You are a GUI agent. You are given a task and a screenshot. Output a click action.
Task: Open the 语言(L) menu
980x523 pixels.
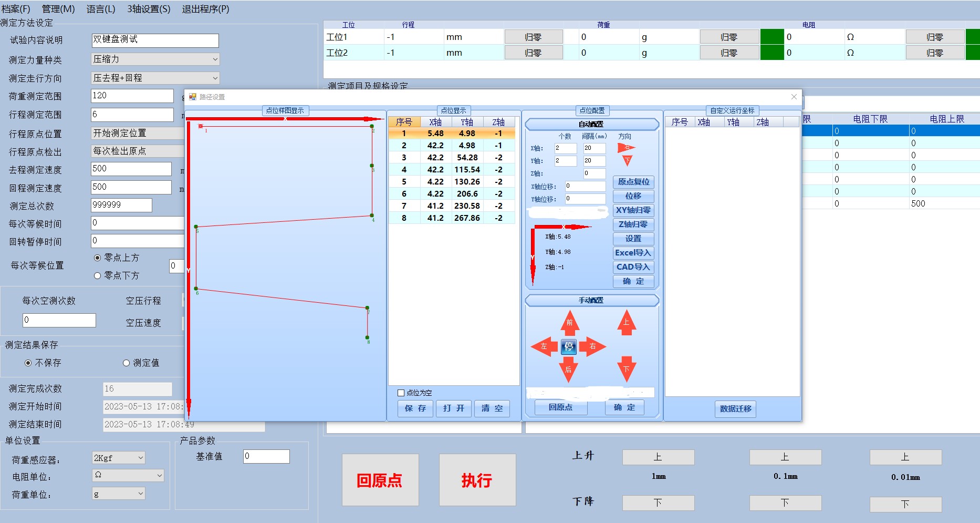(101, 9)
